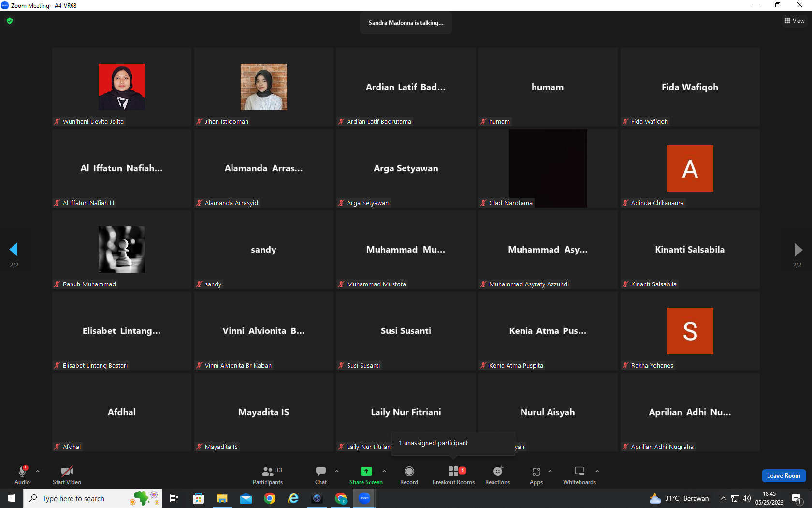The image size is (812, 508).
Task: Select Glad Narotama's dark video tile
Action: (x=548, y=168)
